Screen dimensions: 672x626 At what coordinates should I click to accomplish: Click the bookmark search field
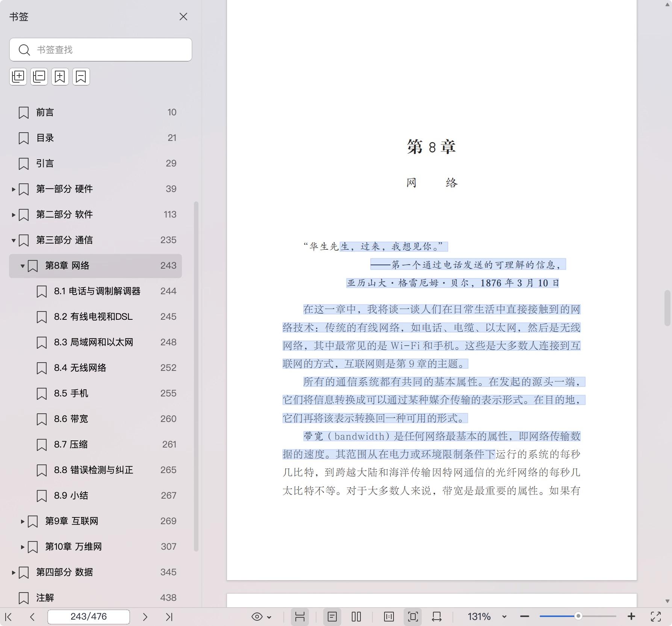101,50
